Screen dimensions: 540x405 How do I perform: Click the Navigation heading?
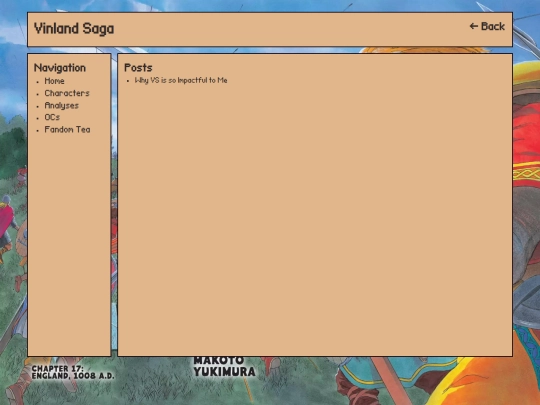(x=60, y=68)
